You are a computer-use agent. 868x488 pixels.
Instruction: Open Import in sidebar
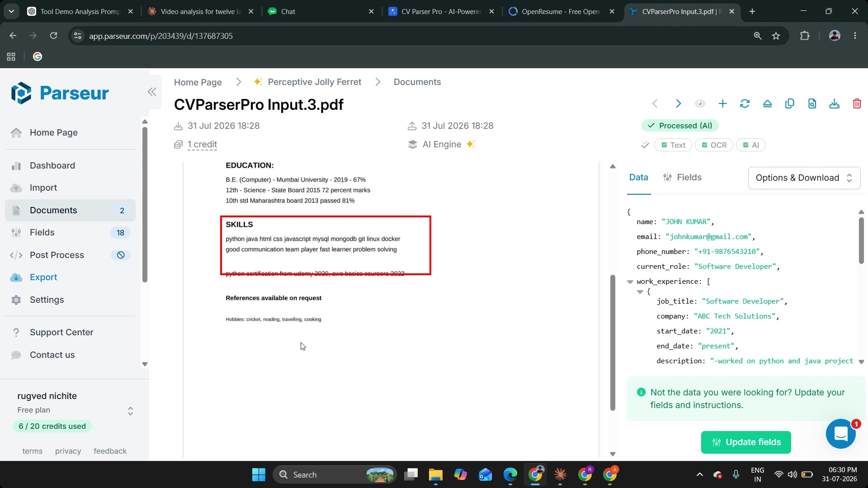point(70,188)
